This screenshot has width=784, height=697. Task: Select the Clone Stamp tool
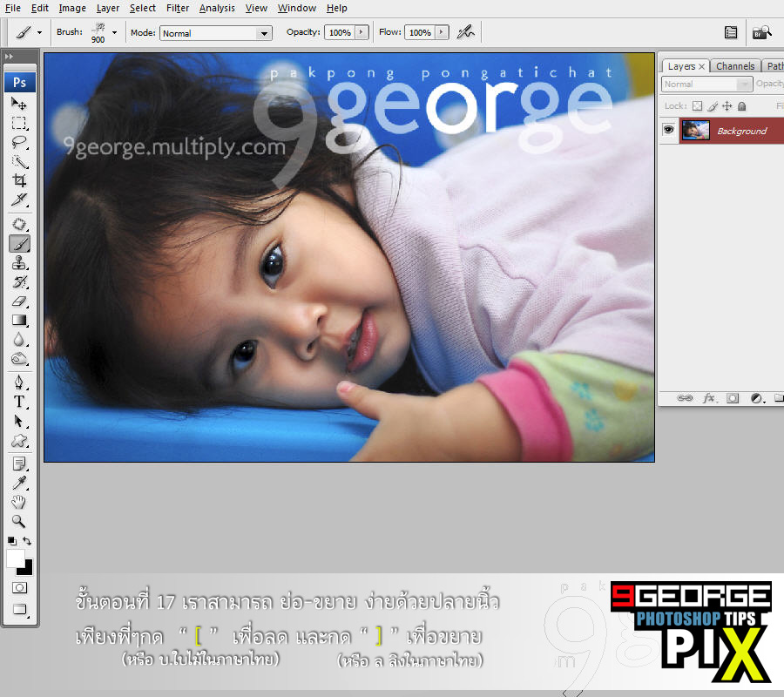tap(19, 263)
